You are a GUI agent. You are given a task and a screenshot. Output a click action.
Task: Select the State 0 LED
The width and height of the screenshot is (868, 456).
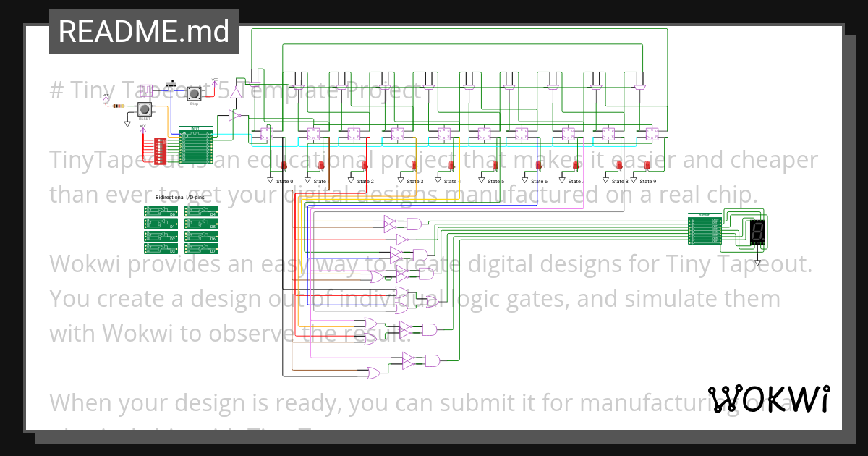(x=283, y=166)
